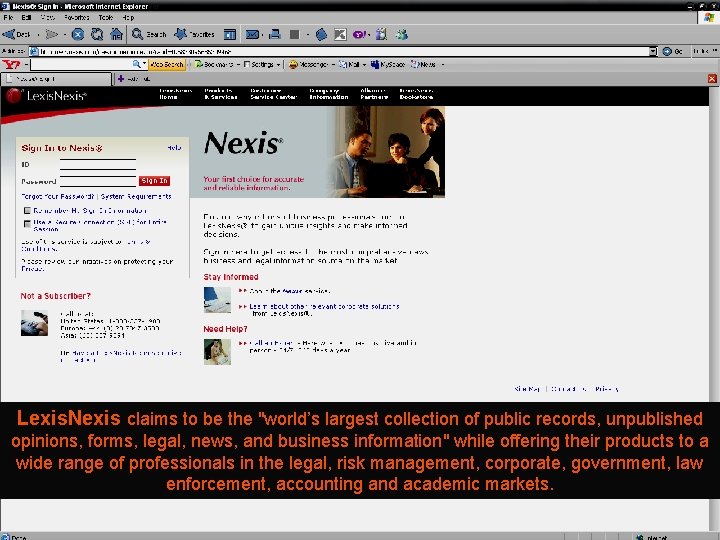Open the Back button history dropdown arrow
This screenshot has width=720, height=540.
coord(38,34)
